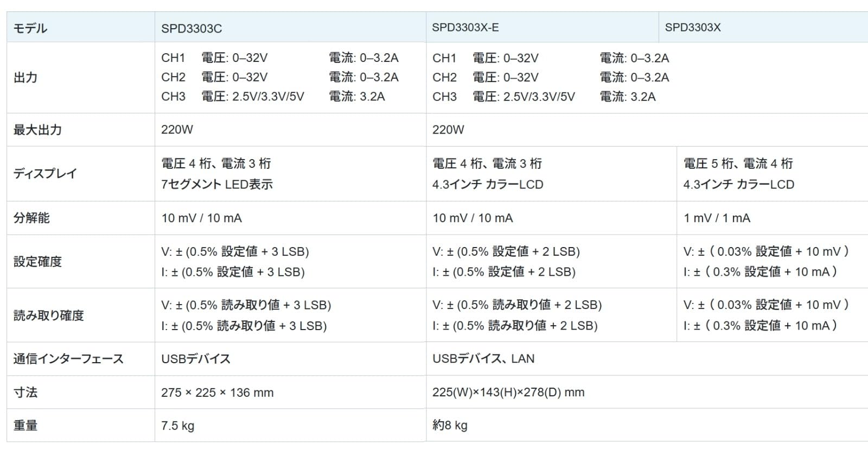Select the モデル header cell
This screenshot has height=449, width=868.
point(30,28)
